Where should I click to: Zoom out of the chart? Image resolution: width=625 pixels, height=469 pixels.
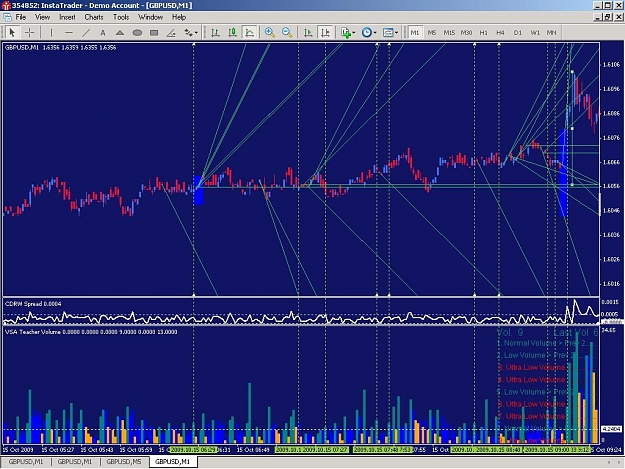(287, 32)
